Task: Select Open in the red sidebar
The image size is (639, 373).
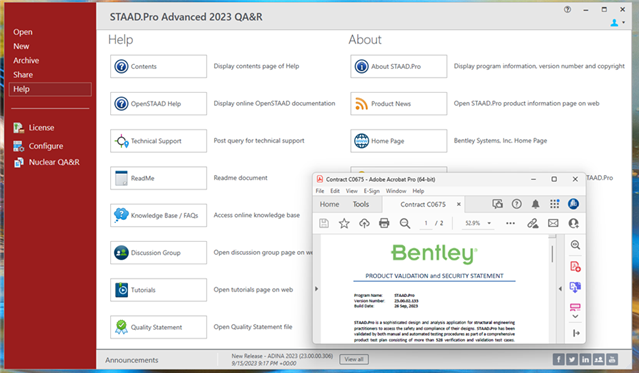Action: click(x=23, y=32)
